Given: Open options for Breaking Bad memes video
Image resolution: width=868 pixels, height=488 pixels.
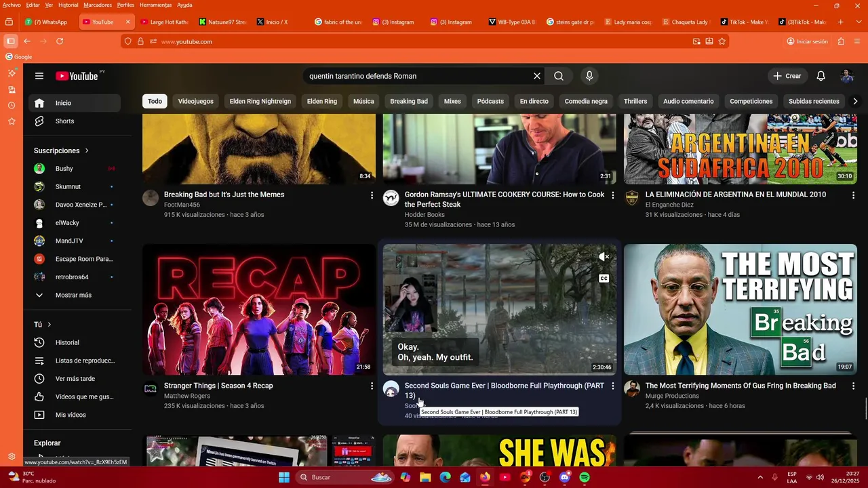Looking at the screenshot, I should click(372, 195).
